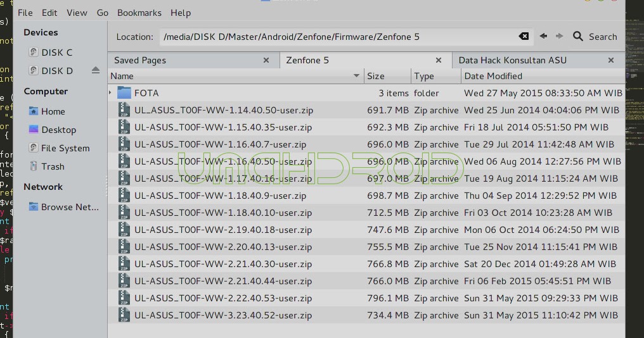Click zip icon of UL-ASUS_T00F-WW-2.21.40.44-user.zip
Viewport: 644px width, 338px height.
pos(124,281)
